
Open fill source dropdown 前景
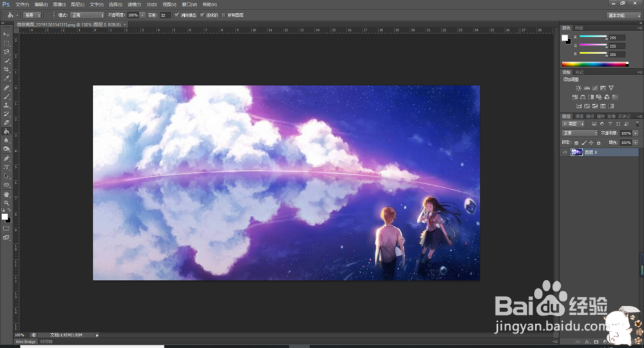click(x=32, y=15)
